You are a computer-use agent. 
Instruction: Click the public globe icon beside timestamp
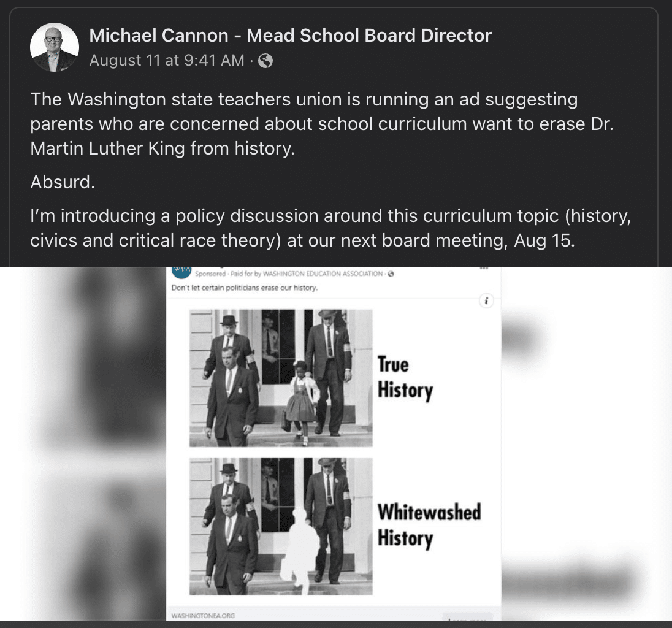(x=265, y=61)
